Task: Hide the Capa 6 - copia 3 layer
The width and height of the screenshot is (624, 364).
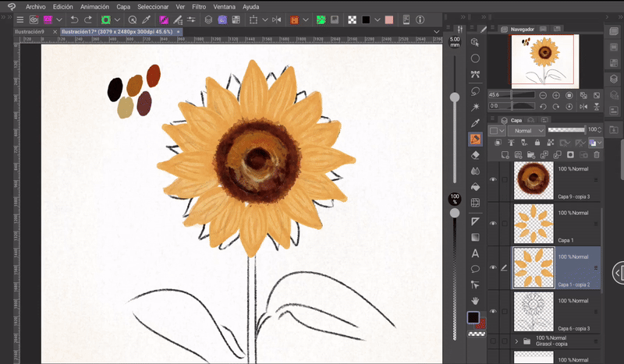Action: pyautogui.click(x=492, y=311)
